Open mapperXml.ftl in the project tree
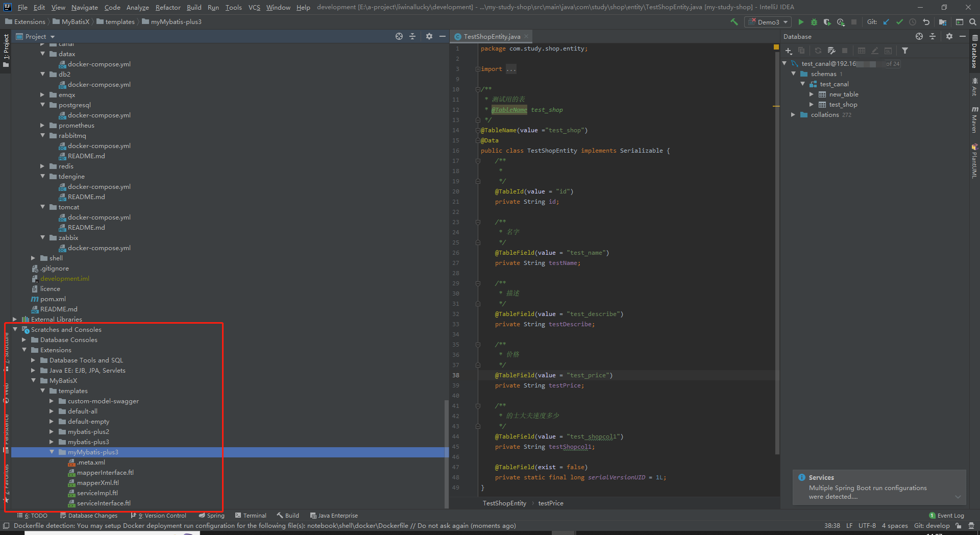This screenshot has width=980, height=535. tap(97, 483)
